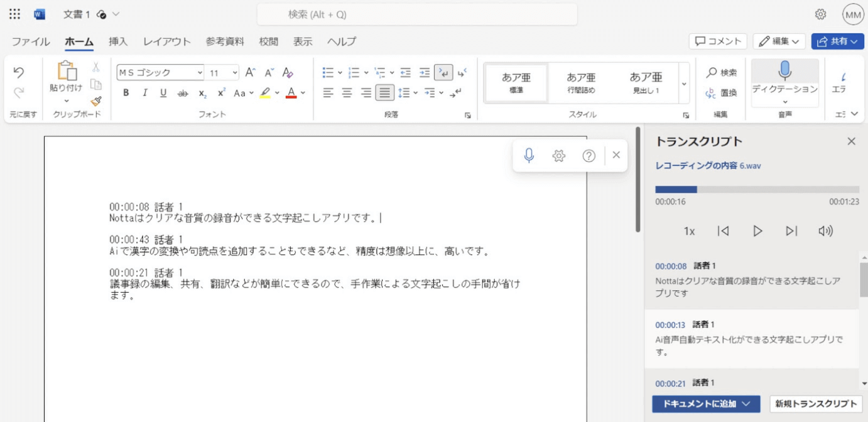Screen dimensions: 868x422
Task: Open the font name combo box
Action: click(161, 73)
